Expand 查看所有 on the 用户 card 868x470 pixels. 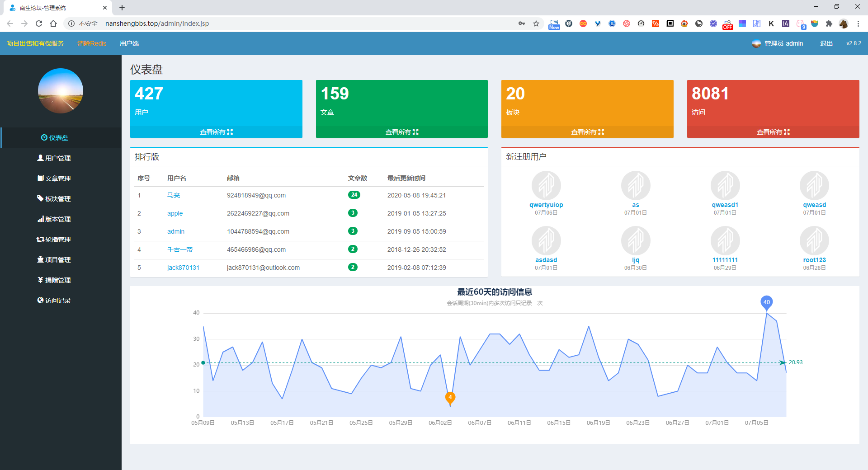point(216,132)
